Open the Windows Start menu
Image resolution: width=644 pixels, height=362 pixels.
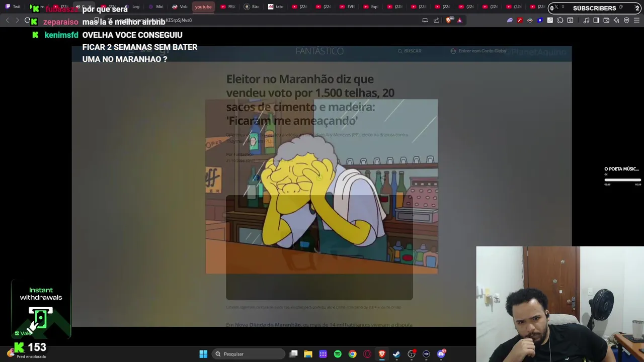point(203,354)
